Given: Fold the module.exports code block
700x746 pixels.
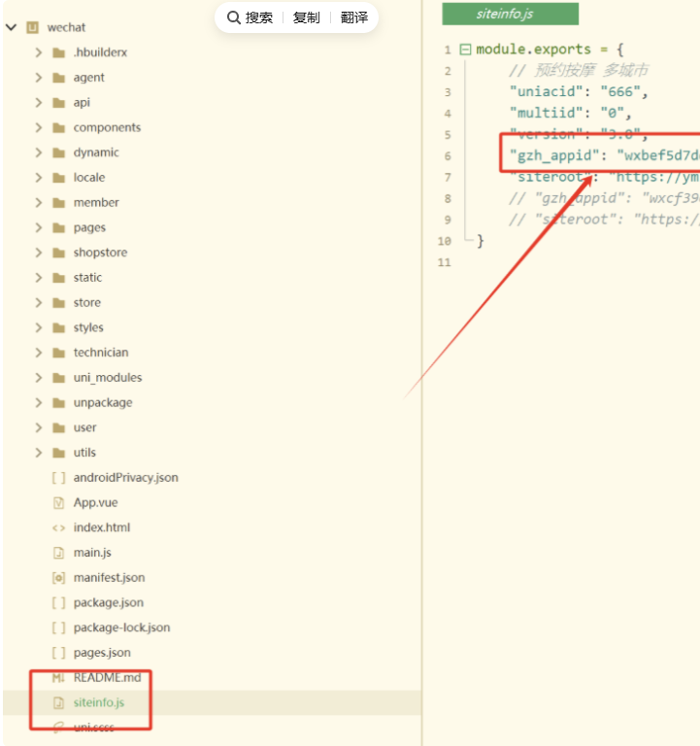Looking at the screenshot, I should pyautogui.click(x=465, y=50).
